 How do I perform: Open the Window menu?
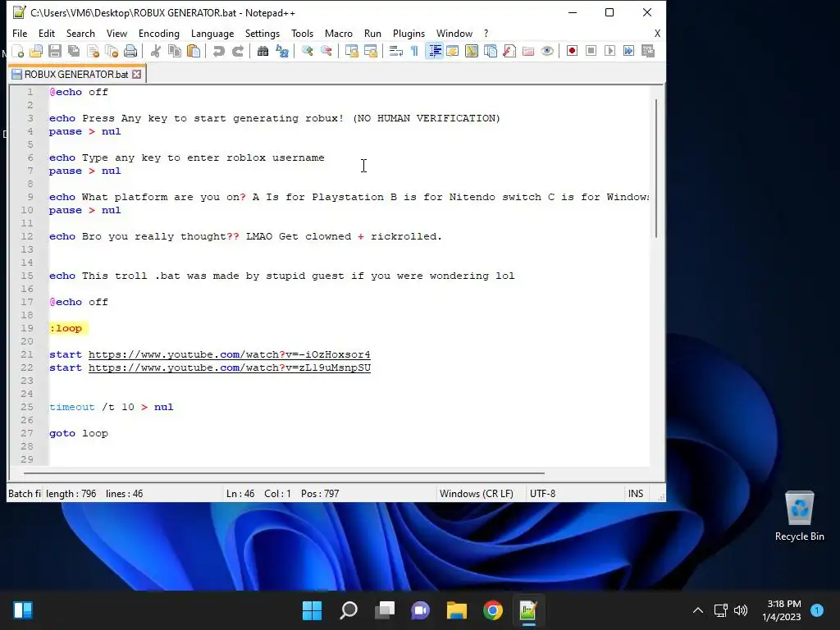click(454, 33)
